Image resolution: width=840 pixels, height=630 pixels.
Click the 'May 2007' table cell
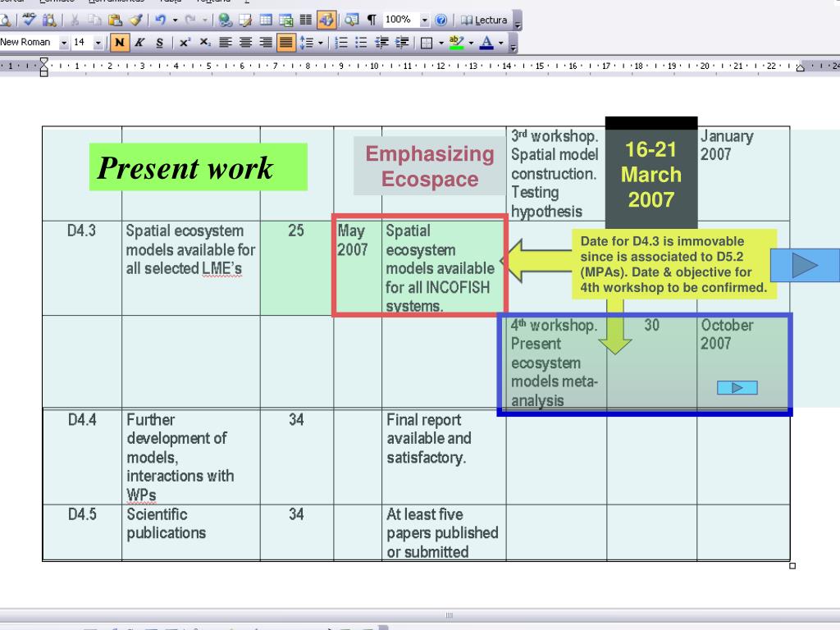[358, 268]
